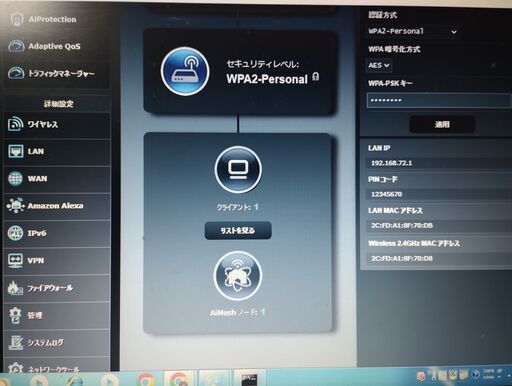512x386 pixels.
Task: Open the AES encryption dropdown
Action: 379,65
